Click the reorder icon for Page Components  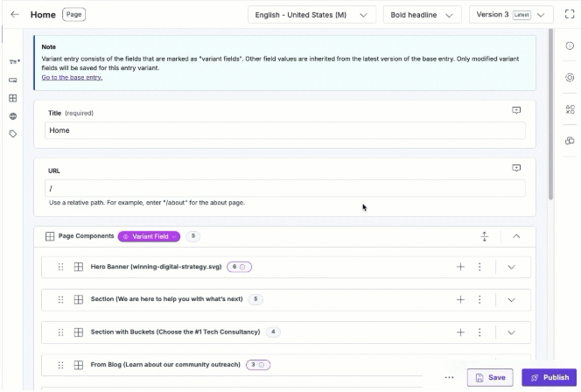[x=484, y=236]
